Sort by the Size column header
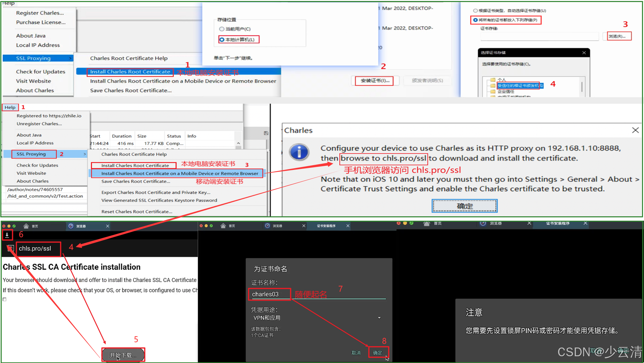 click(142, 136)
